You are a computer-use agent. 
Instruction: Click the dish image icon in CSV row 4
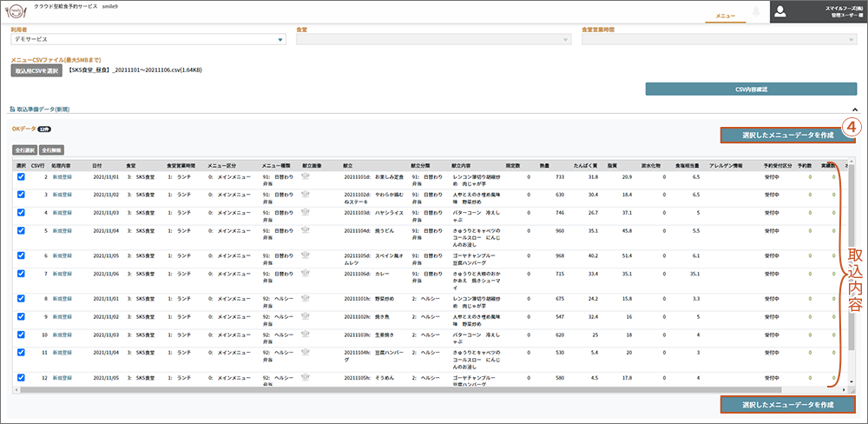coord(305,212)
